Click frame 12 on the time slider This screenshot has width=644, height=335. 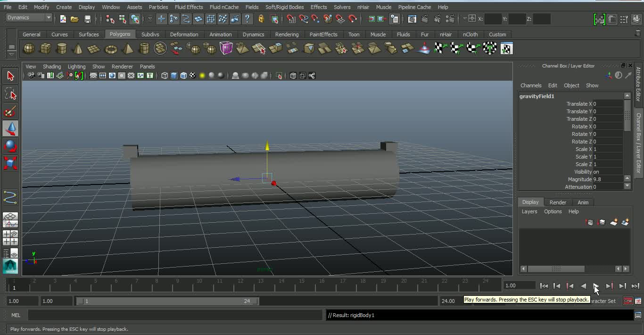[x=240, y=285]
